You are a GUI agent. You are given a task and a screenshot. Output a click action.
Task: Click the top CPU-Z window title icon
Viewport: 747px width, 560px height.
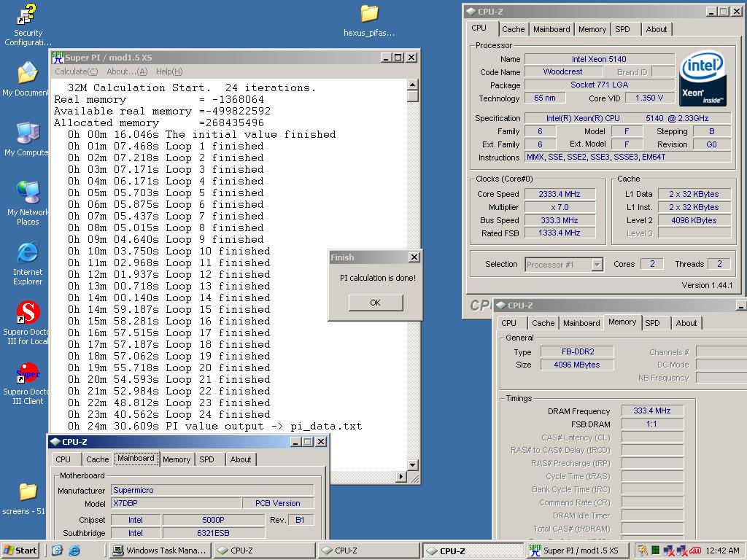pyautogui.click(x=471, y=12)
